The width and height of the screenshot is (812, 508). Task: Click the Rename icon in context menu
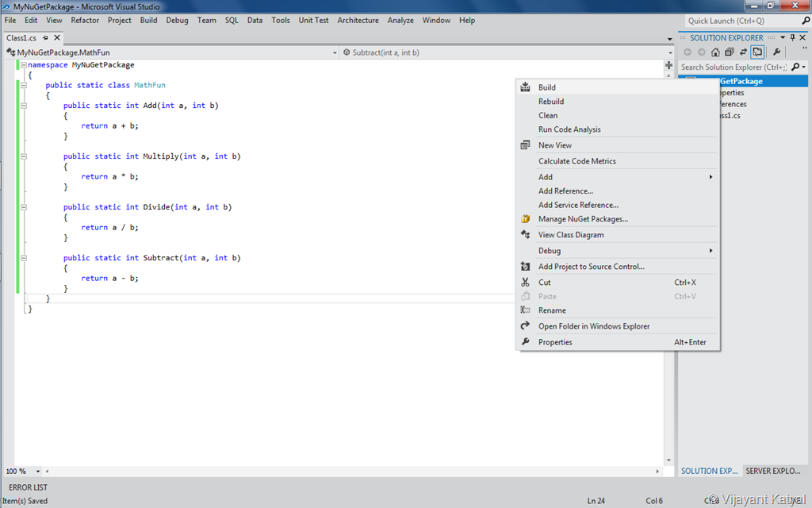point(525,310)
